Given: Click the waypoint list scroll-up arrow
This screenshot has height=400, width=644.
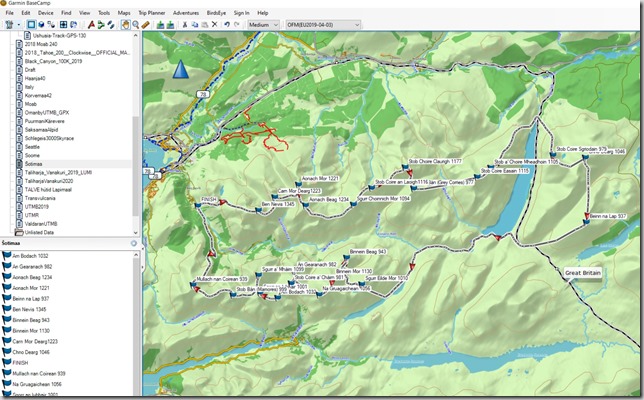Looking at the screenshot, I should (x=136, y=255).
